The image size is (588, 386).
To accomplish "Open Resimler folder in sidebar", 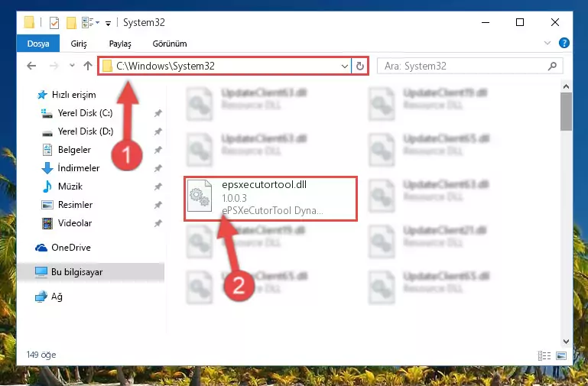I will click(75, 205).
